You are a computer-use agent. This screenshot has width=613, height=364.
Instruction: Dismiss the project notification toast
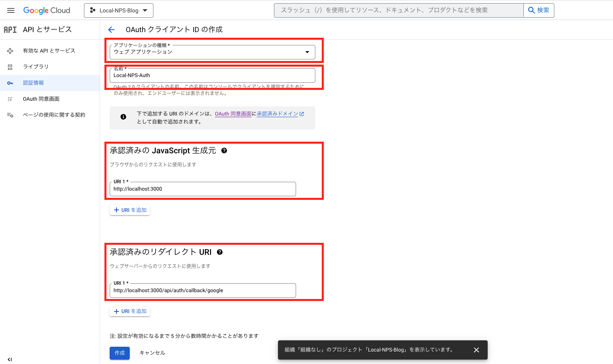point(476,350)
